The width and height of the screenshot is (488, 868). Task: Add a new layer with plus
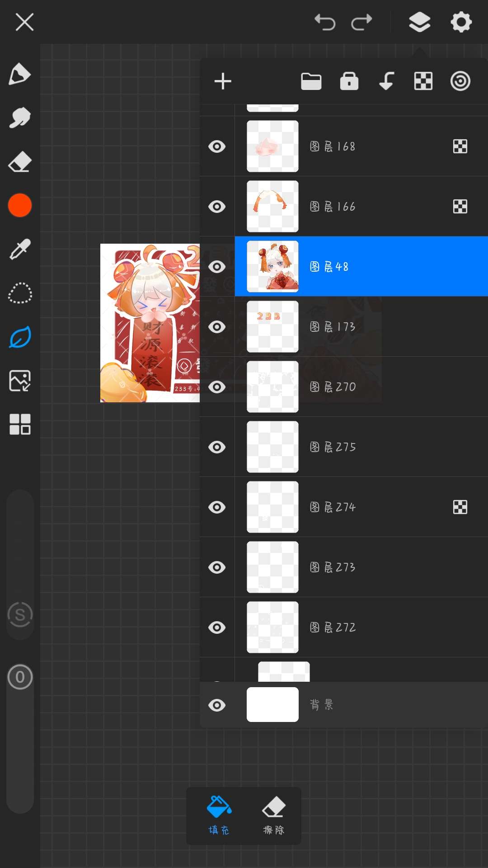(x=223, y=81)
